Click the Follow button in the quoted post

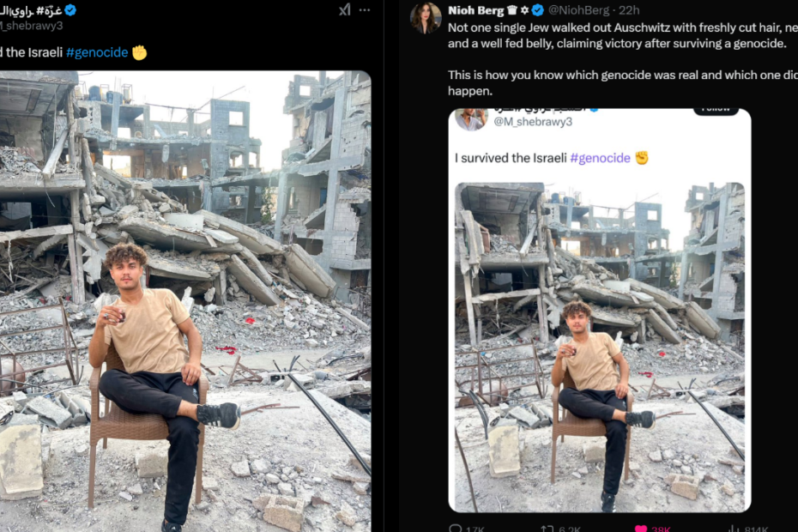716,109
